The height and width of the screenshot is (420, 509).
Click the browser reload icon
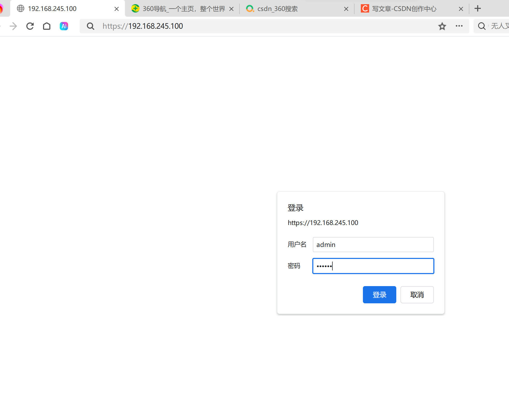click(x=30, y=26)
